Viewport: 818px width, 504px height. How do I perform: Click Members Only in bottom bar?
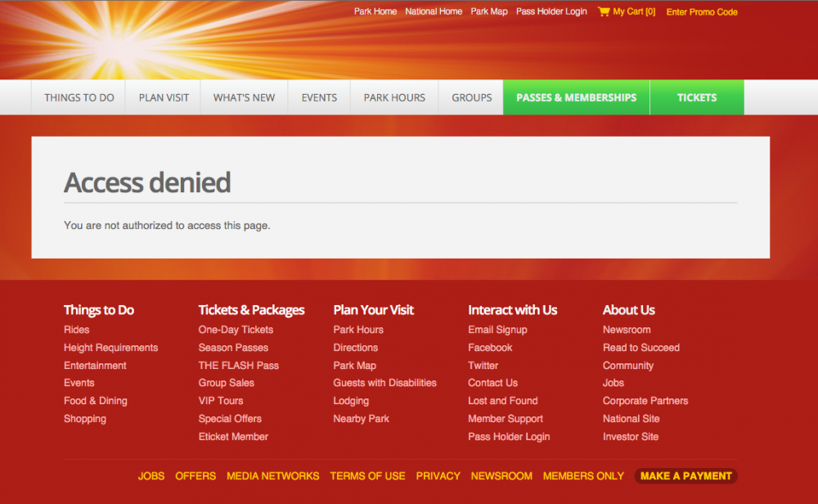click(583, 476)
